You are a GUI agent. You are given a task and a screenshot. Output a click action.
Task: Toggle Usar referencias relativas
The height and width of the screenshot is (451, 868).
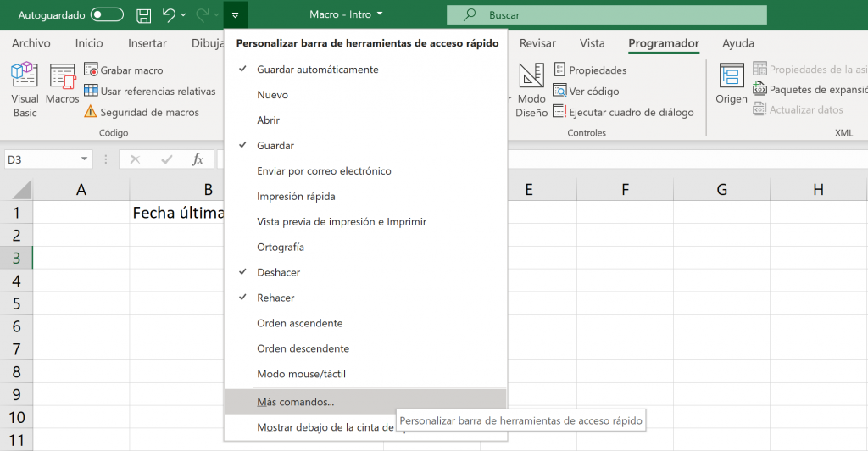(150, 91)
